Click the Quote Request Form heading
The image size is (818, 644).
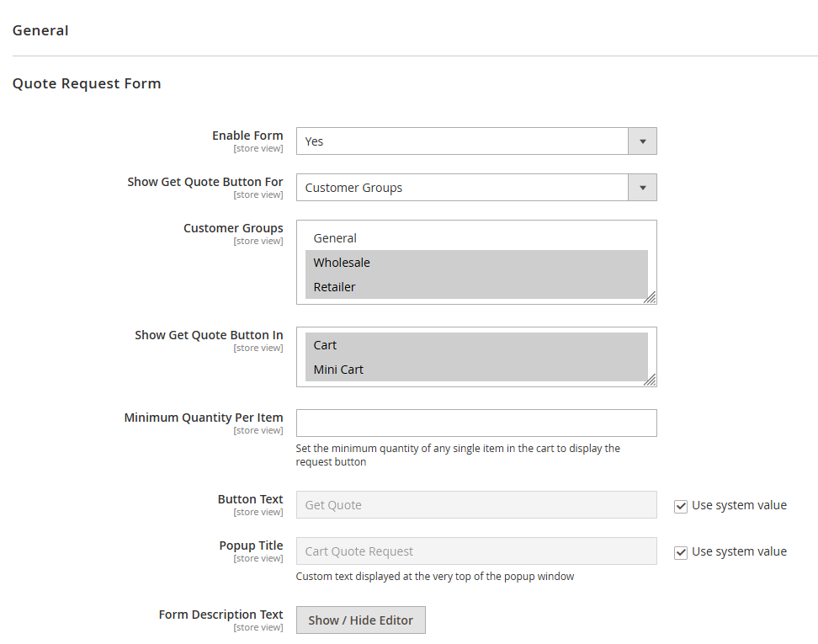[x=87, y=83]
